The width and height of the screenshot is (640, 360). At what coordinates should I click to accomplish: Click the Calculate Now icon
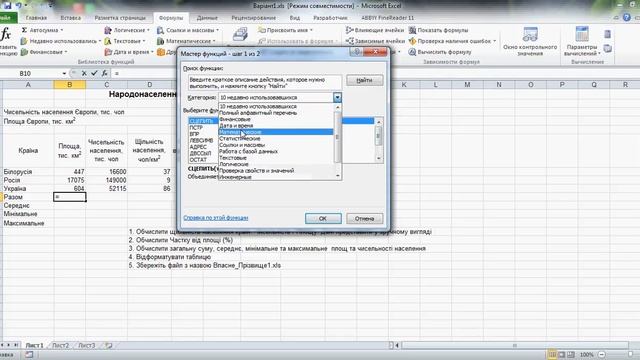(607, 34)
